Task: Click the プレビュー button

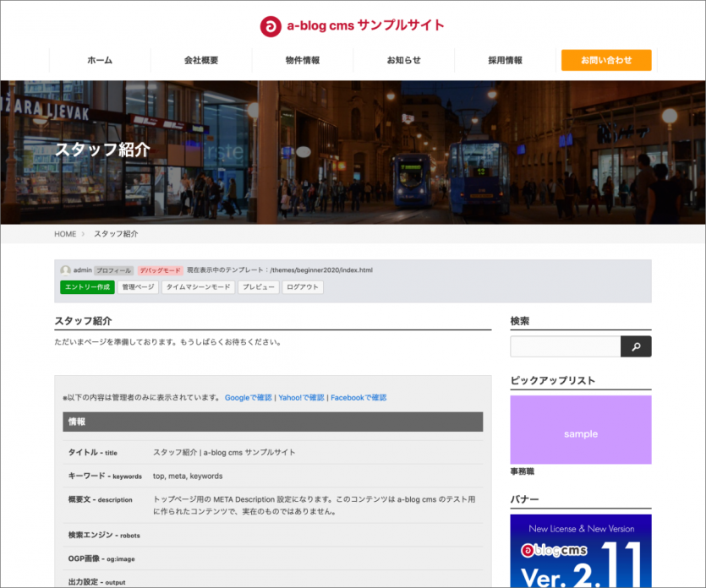Action: point(259,287)
